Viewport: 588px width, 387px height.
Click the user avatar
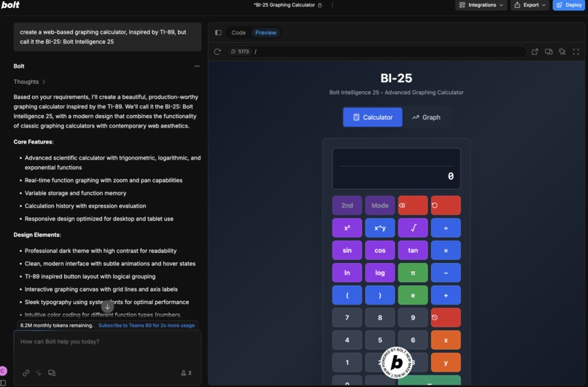click(x=3, y=371)
